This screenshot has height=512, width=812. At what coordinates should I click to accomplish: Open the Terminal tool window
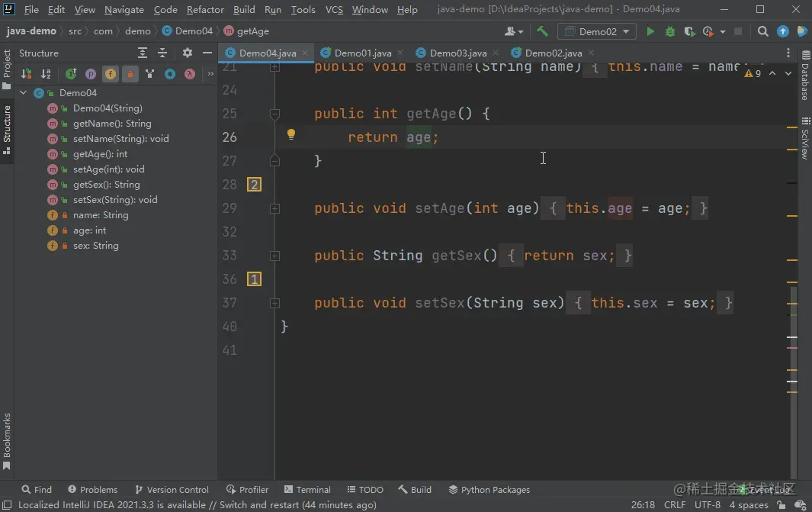307,490
